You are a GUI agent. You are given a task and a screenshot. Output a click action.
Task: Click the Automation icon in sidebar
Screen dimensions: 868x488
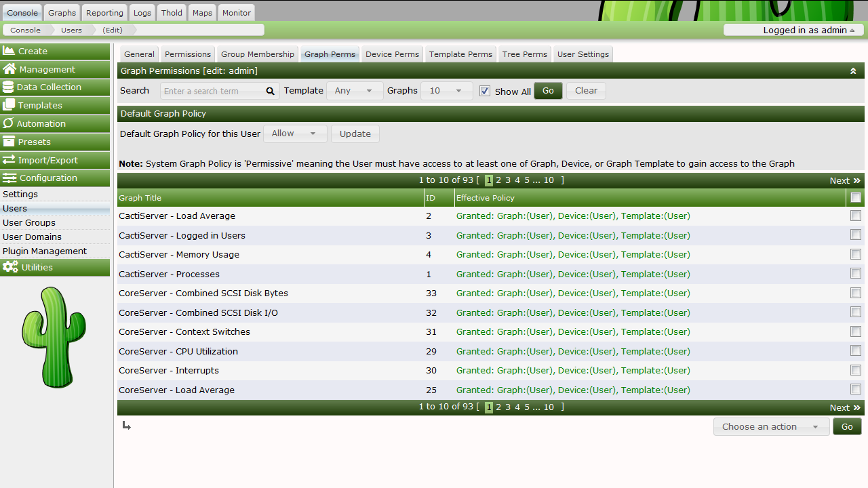tap(9, 123)
